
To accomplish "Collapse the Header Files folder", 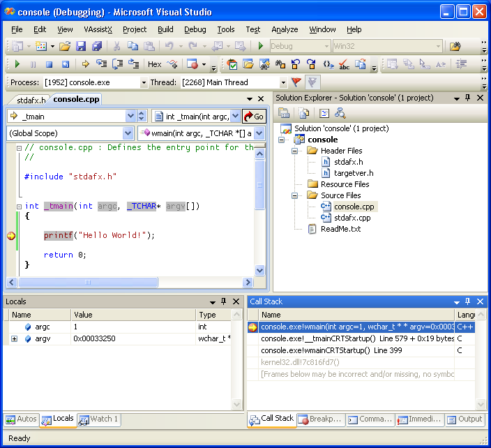I will (294, 151).
